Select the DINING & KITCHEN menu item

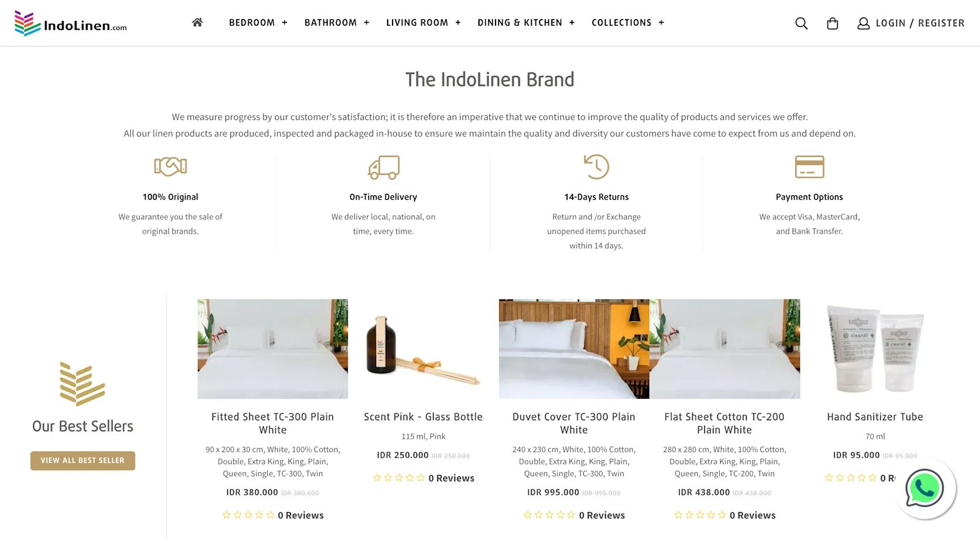(519, 22)
